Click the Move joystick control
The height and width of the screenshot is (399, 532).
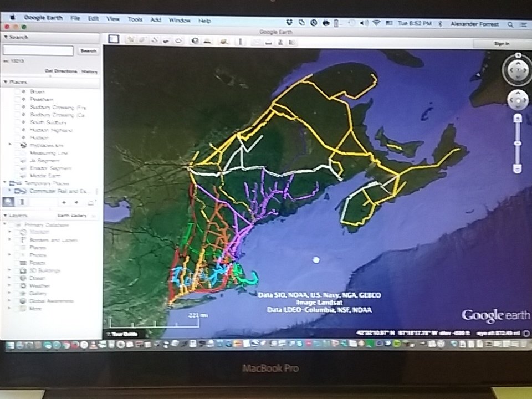518,100
